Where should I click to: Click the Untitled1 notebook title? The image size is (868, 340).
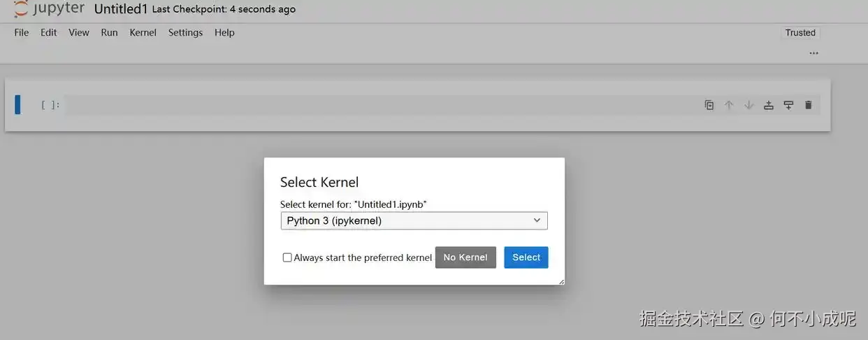point(121,9)
